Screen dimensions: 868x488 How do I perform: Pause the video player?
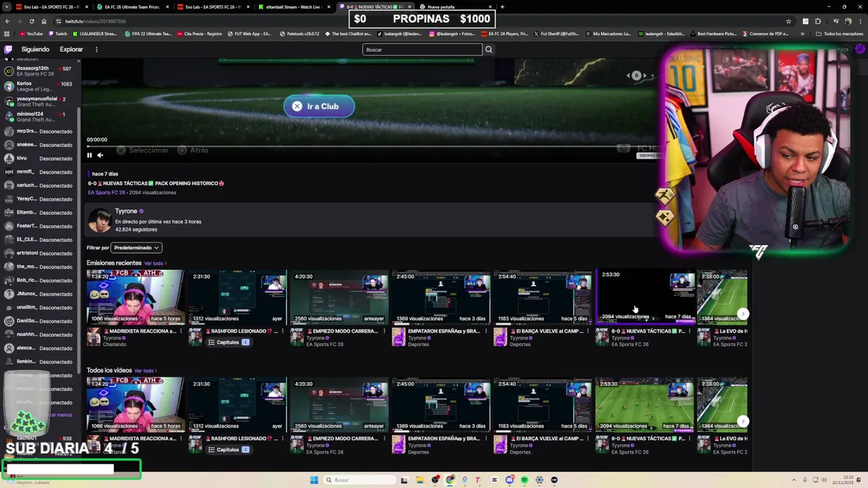(89, 155)
